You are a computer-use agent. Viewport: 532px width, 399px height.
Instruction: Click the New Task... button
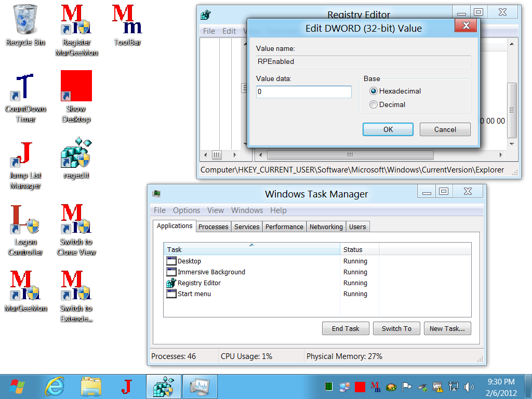[x=447, y=328]
